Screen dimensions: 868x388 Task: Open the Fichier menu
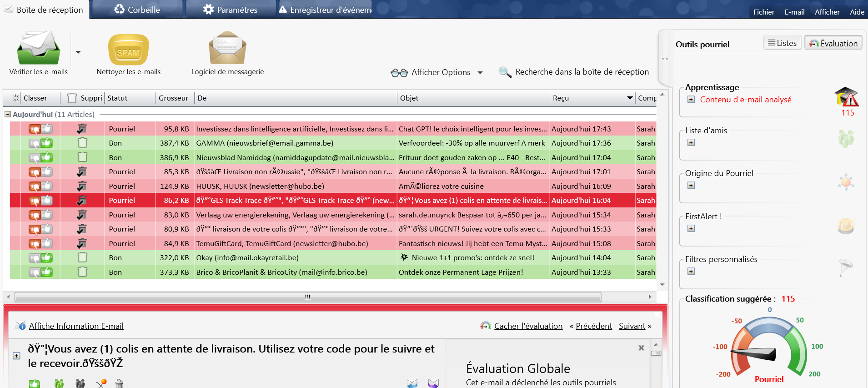[763, 12]
